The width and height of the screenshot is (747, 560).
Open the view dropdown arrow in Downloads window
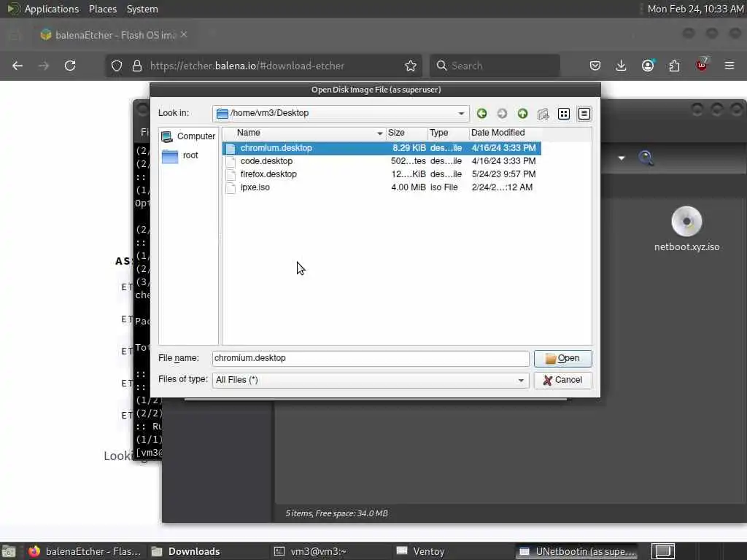(622, 157)
